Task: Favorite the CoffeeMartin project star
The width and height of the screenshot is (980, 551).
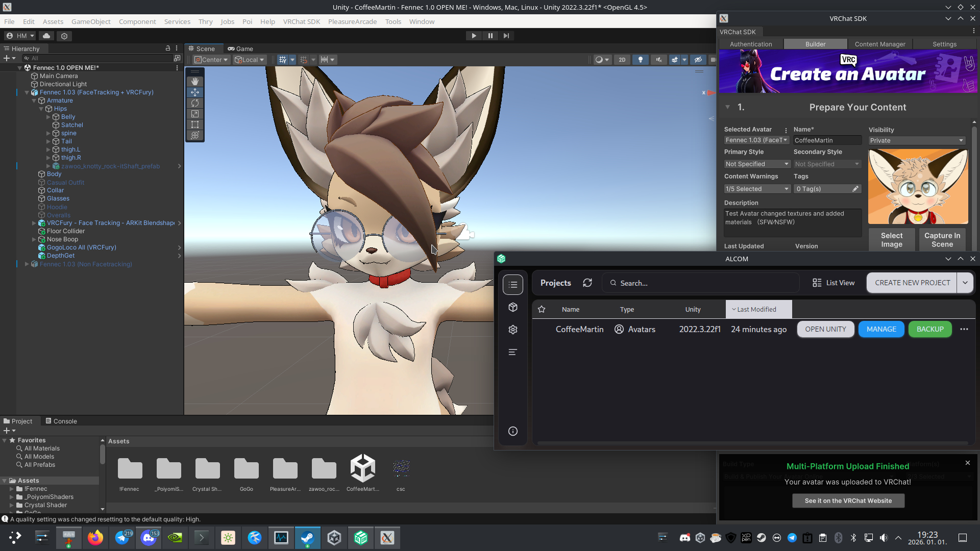Action: pos(542,330)
